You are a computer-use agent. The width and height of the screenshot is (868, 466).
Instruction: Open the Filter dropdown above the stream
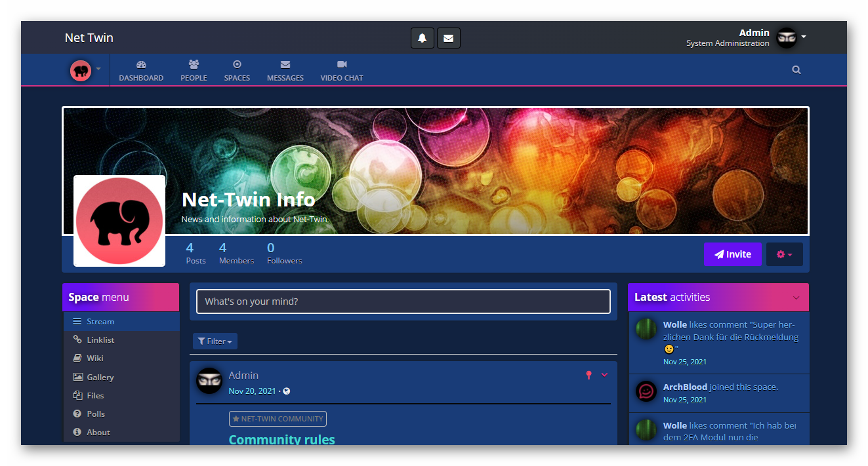click(x=215, y=341)
